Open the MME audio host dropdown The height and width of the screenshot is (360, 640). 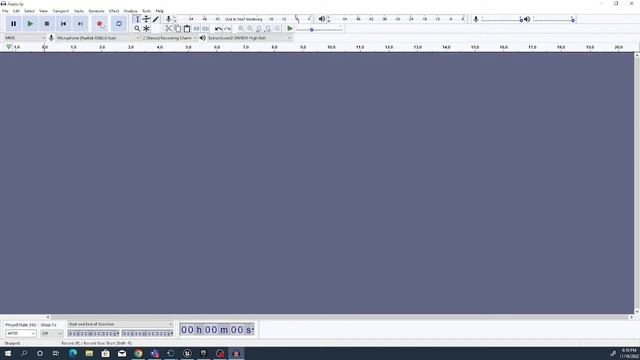tap(25, 38)
